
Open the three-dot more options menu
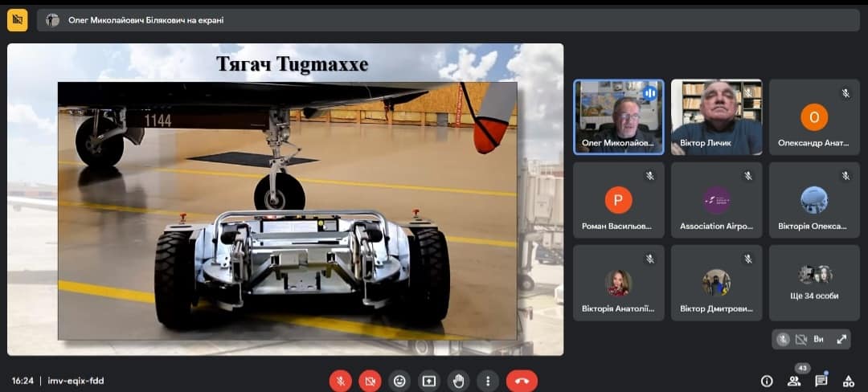click(x=488, y=381)
